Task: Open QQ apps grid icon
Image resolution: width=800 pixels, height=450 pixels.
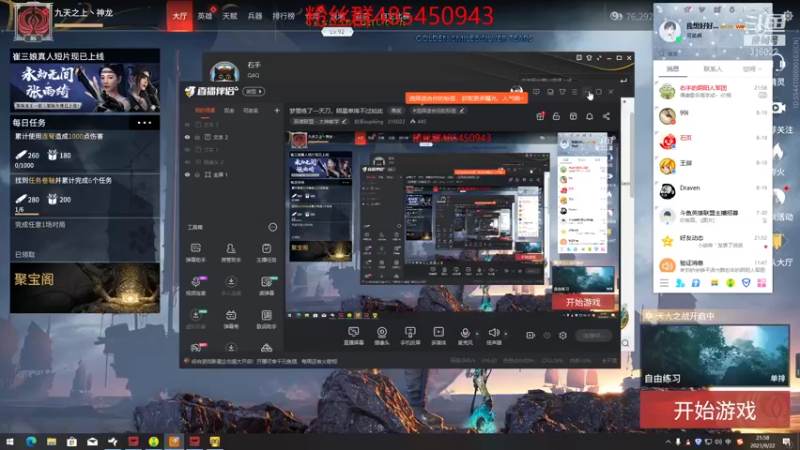Action: pyautogui.click(x=762, y=283)
